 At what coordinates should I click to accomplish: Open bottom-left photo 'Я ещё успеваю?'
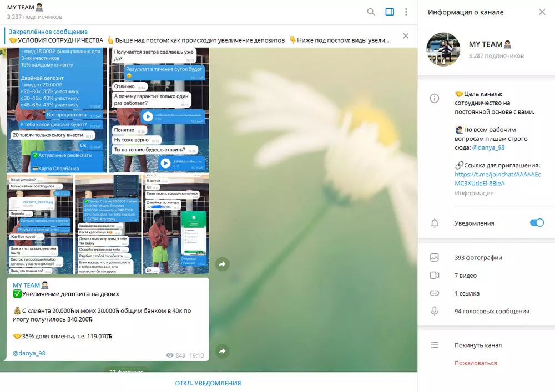coord(40,224)
